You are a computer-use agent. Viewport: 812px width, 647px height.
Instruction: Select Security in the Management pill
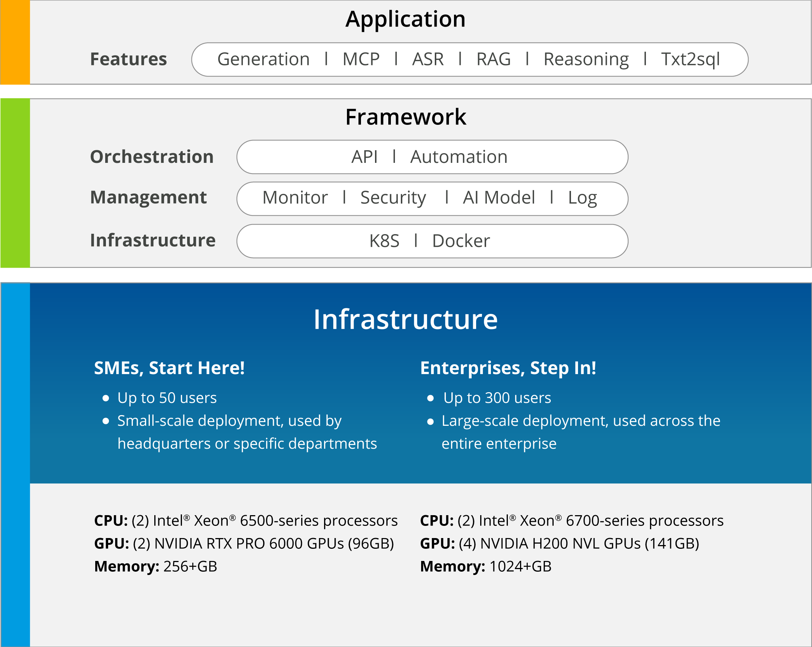(393, 199)
